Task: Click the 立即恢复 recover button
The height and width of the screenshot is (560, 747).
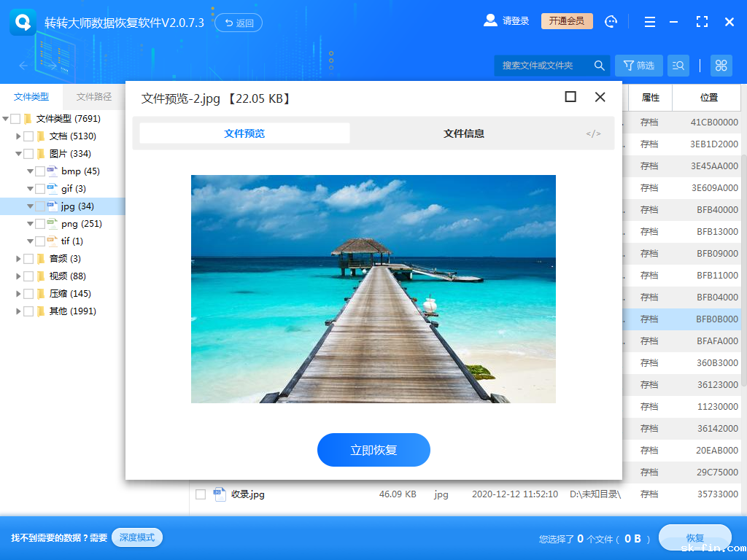Action: (x=373, y=450)
